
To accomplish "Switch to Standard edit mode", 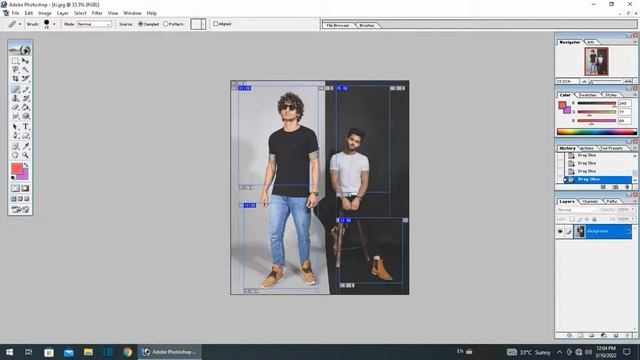I will (x=15, y=188).
